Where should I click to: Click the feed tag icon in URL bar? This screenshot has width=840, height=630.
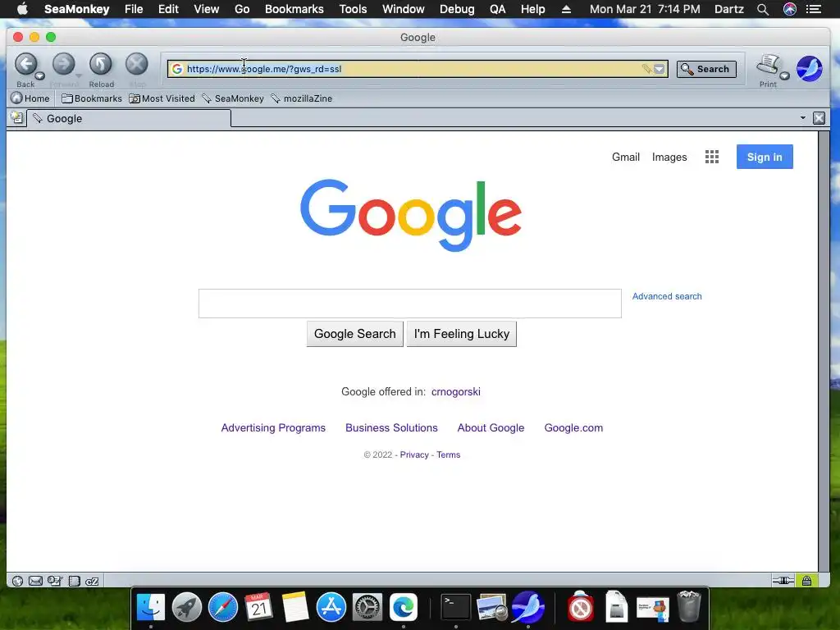(x=646, y=69)
